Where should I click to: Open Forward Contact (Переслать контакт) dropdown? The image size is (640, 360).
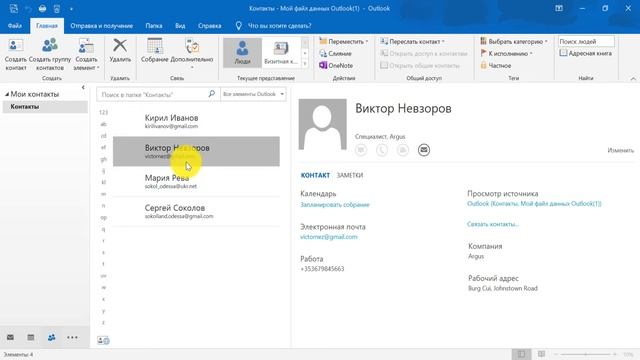412,41
